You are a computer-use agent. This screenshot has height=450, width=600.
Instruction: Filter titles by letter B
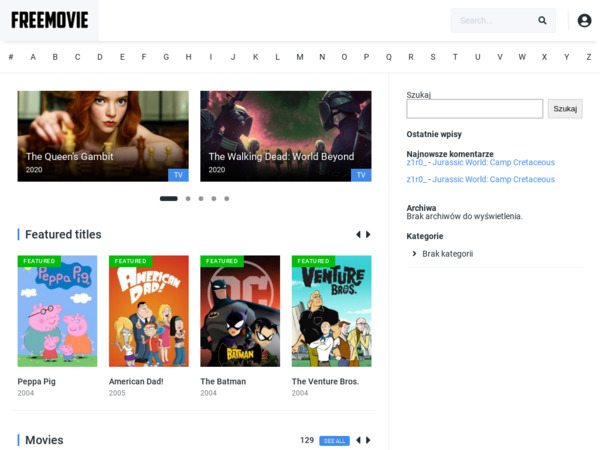pyautogui.click(x=55, y=57)
